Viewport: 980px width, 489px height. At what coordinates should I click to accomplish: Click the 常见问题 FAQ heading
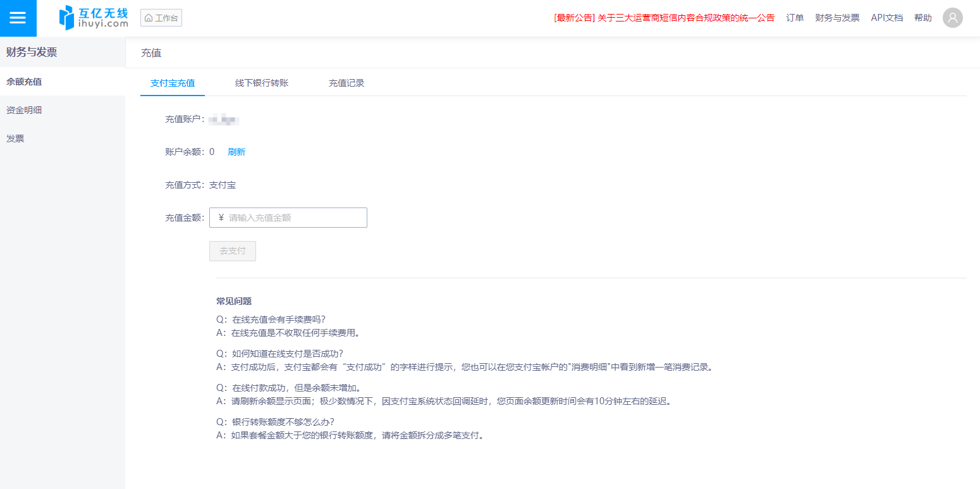pyautogui.click(x=234, y=301)
